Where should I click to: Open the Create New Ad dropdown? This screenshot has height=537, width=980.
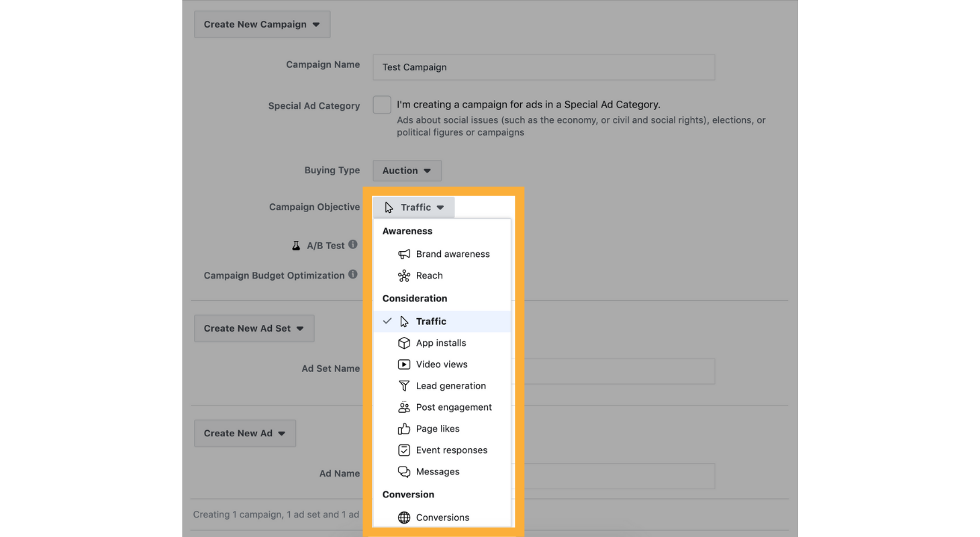pos(245,433)
